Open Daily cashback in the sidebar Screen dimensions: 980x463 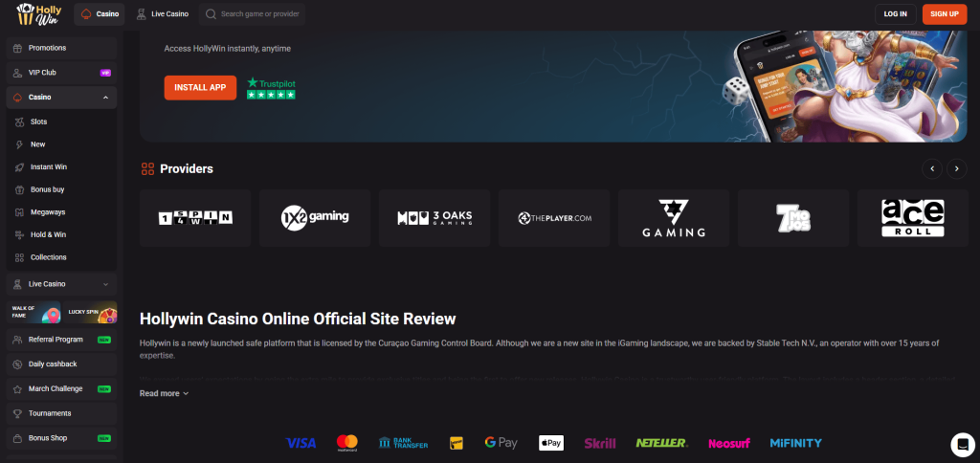[x=61, y=364]
